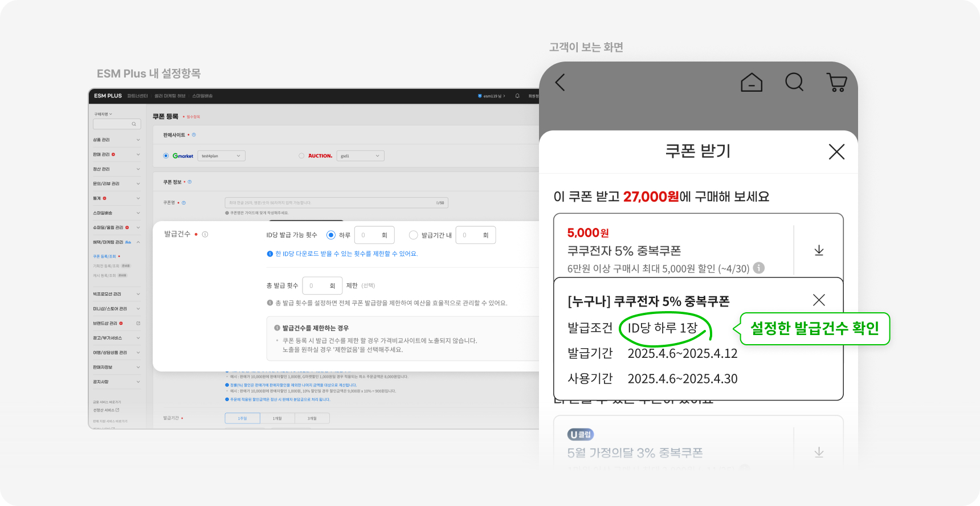The image size is (980, 506).
Task: Open the notification bell in ESM Plus header
Action: 517,96
